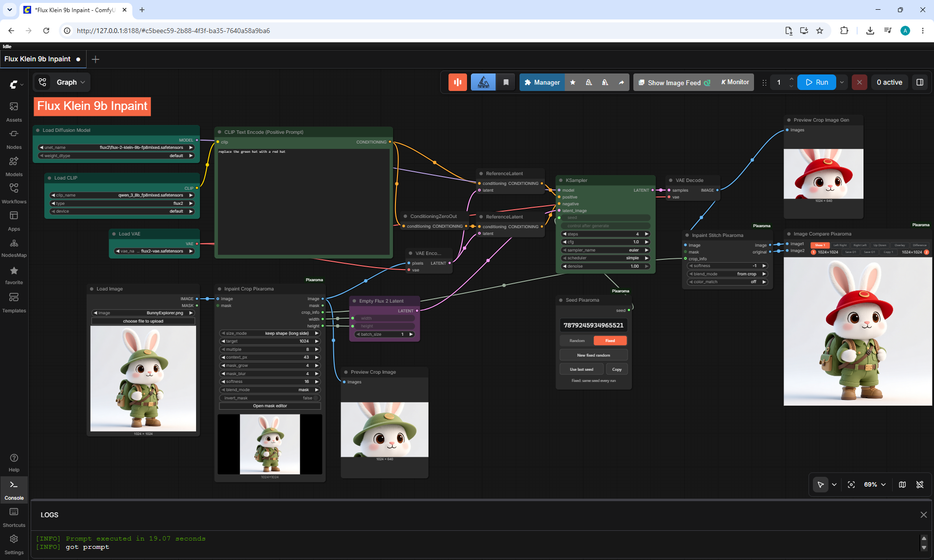Switch to Flux Klein 9b Inpaint workflow tab
Screen dimensions: 934x560
[43, 59]
